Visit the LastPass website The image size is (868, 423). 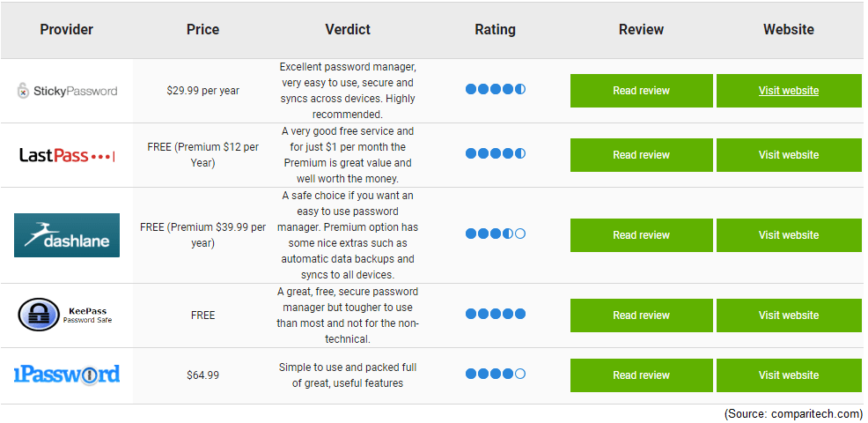pyautogui.click(x=789, y=155)
